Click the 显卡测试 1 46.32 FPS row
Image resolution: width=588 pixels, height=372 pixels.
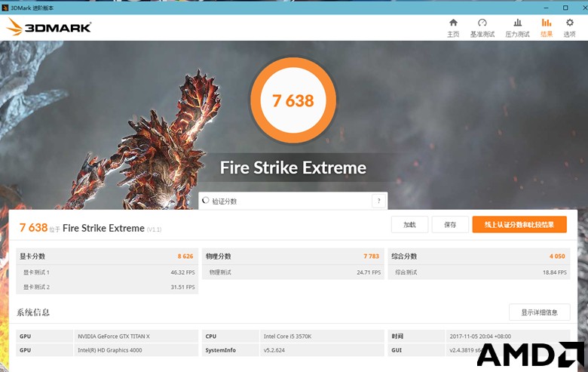click(x=107, y=272)
